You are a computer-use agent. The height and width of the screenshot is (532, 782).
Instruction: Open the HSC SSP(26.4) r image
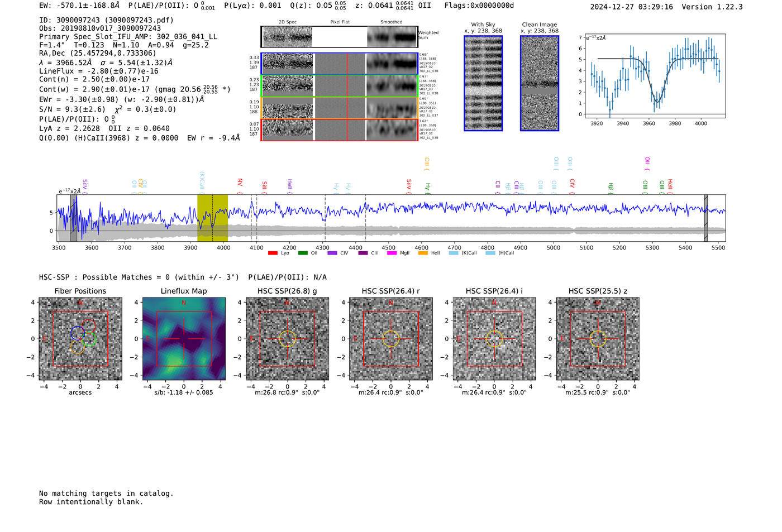coord(391,338)
